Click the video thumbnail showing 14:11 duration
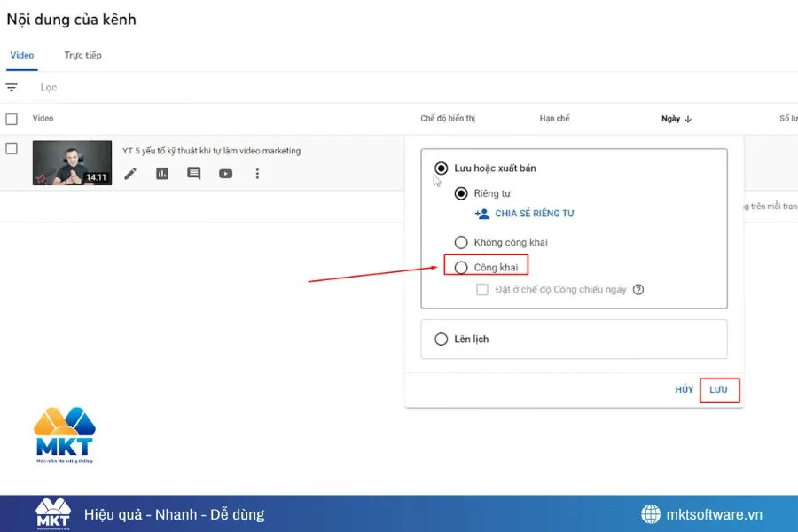This screenshot has height=532, width=798. click(72, 162)
